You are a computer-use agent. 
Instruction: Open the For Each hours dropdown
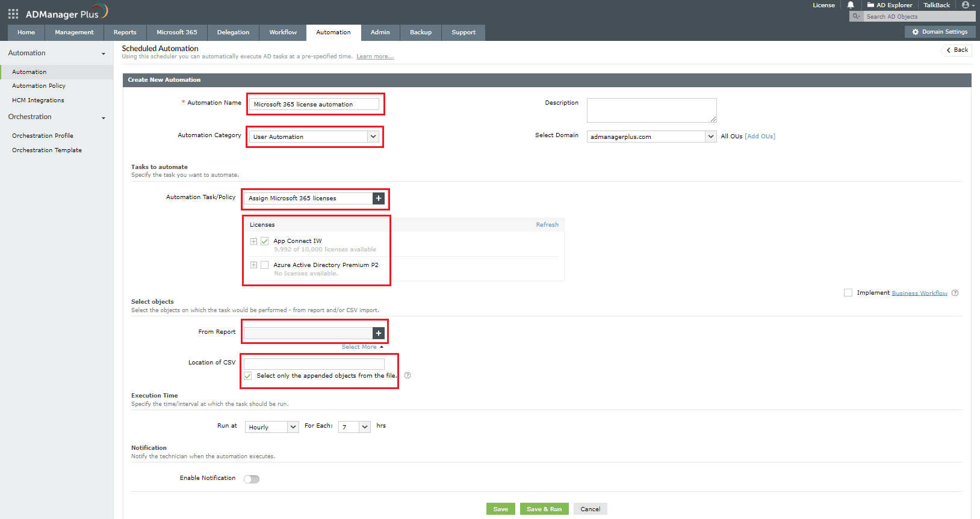pos(354,427)
